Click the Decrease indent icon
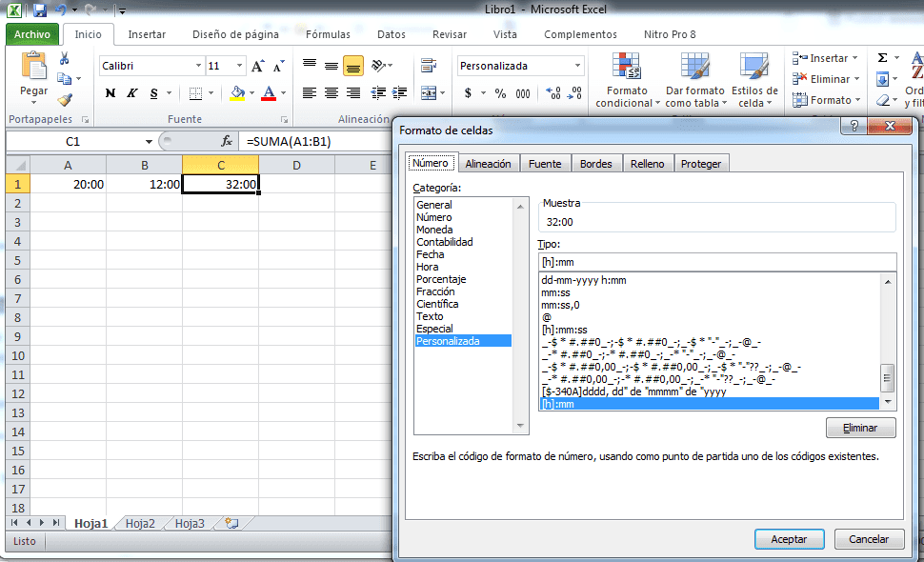Image resolution: width=924 pixels, height=562 pixels. pos(378,93)
